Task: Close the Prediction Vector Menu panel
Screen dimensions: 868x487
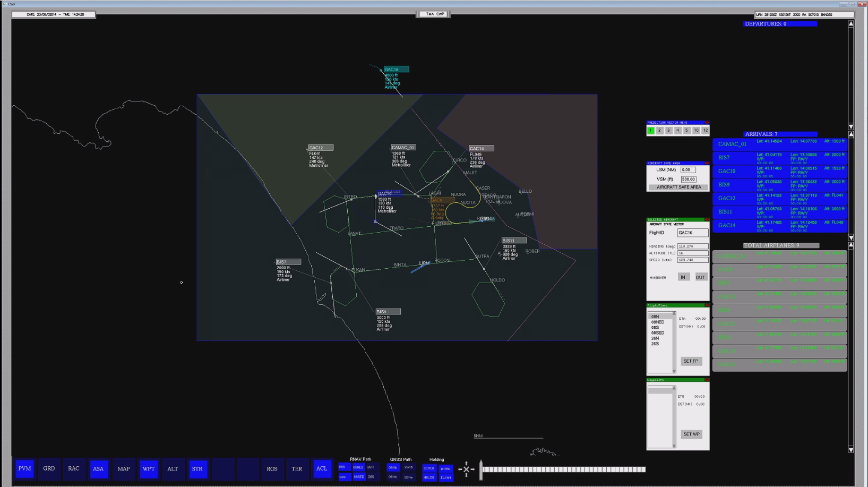Action: coord(707,123)
